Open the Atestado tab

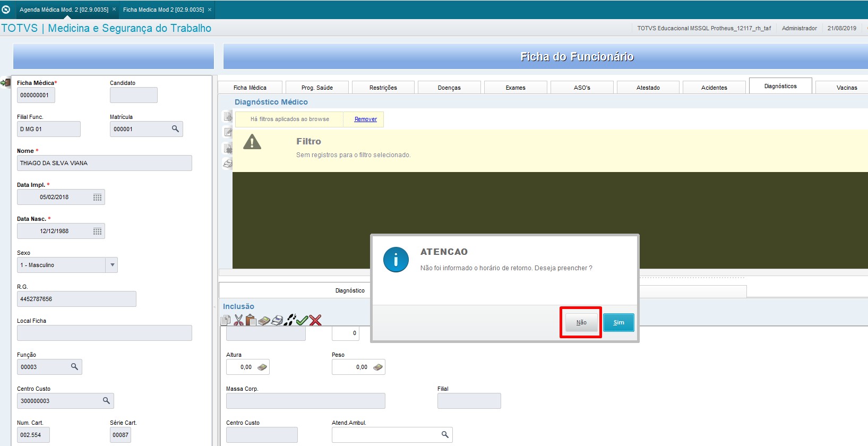648,88
